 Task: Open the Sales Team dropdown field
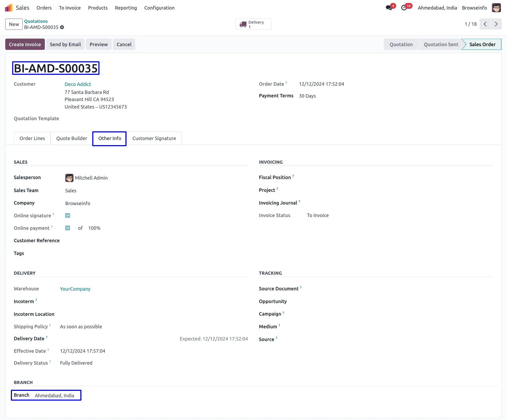[71, 190]
